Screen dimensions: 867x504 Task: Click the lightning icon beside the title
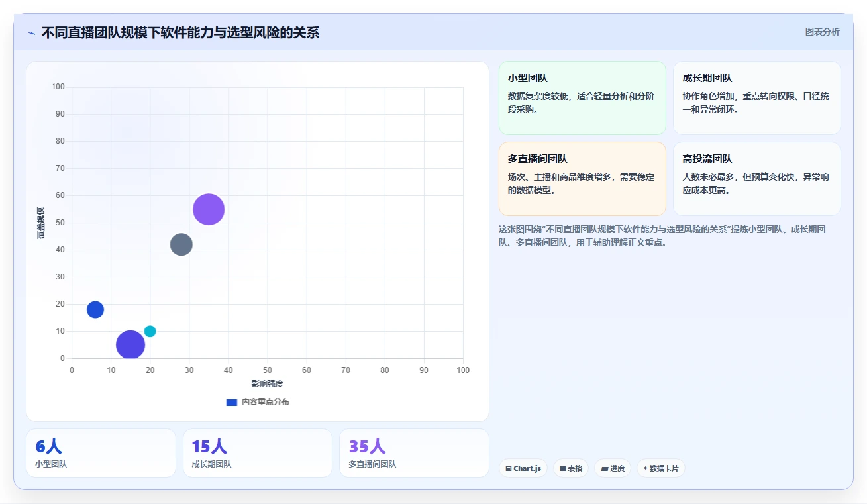31,33
